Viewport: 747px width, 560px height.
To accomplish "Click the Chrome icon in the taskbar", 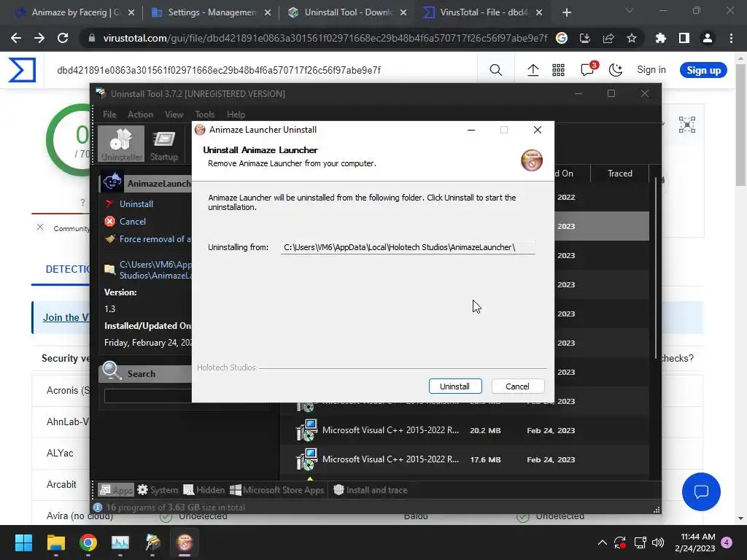I will pos(88,542).
